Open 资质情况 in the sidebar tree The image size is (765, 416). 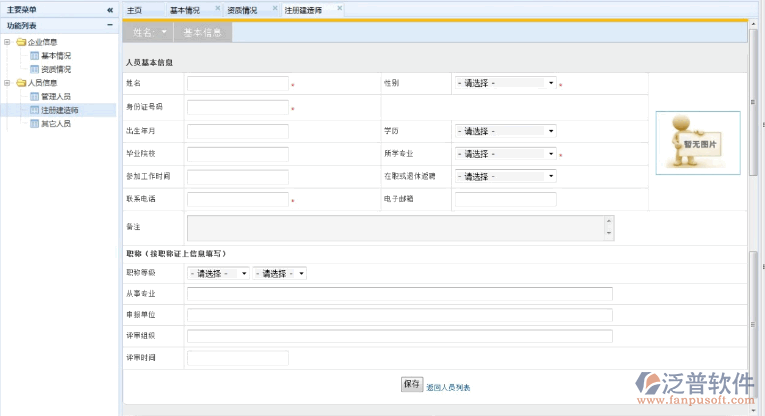(x=55, y=69)
